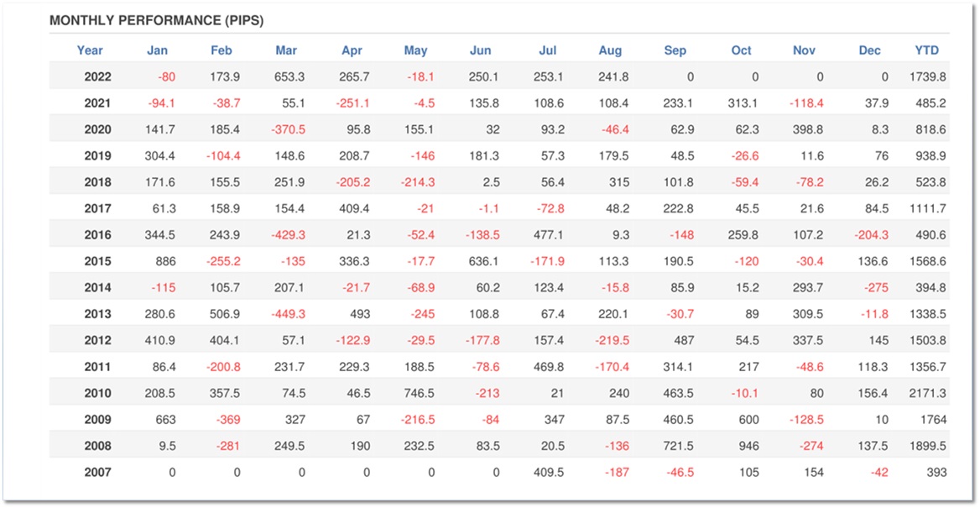This screenshot has width=980, height=508.
Task: Click the Dec column header
Action: [x=870, y=50]
